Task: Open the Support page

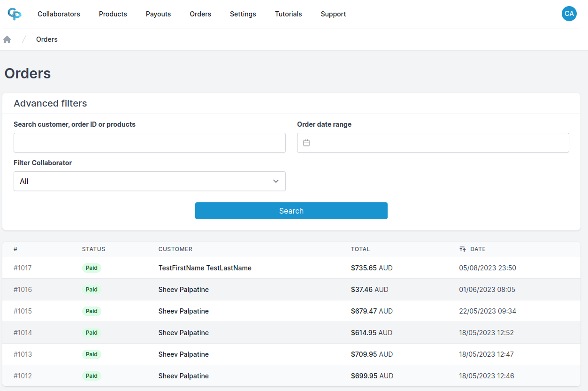Action: [333, 14]
